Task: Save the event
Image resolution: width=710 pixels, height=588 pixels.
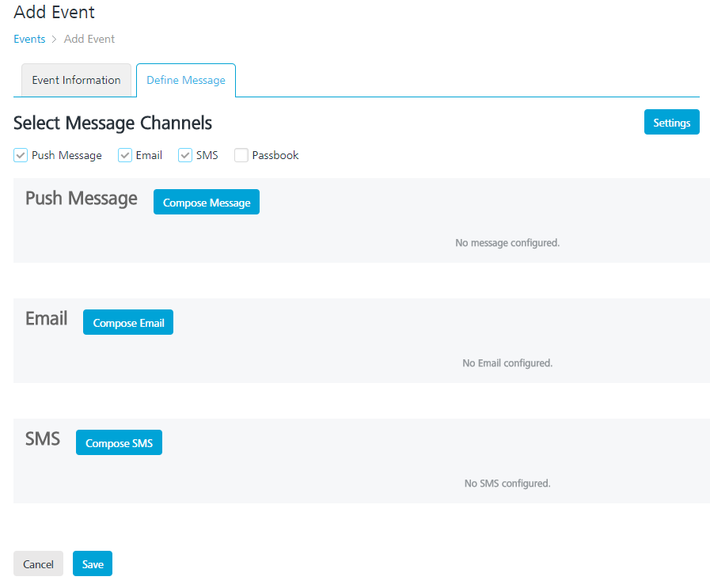Action: click(x=93, y=564)
